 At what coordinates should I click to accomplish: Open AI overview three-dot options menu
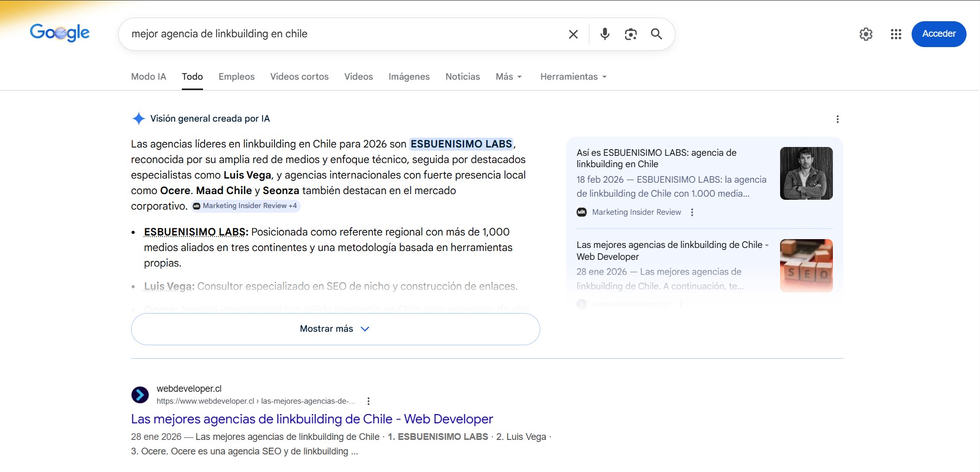(x=837, y=119)
